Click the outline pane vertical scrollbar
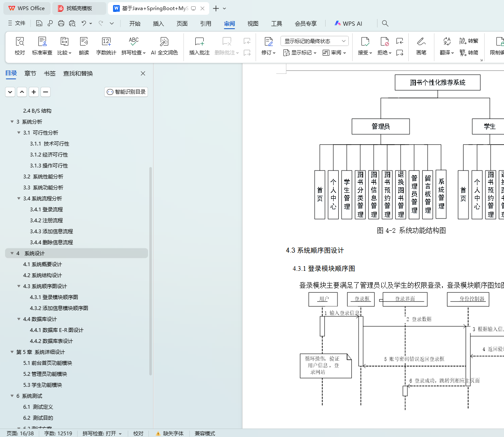504x437 pixels. click(151, 271)
